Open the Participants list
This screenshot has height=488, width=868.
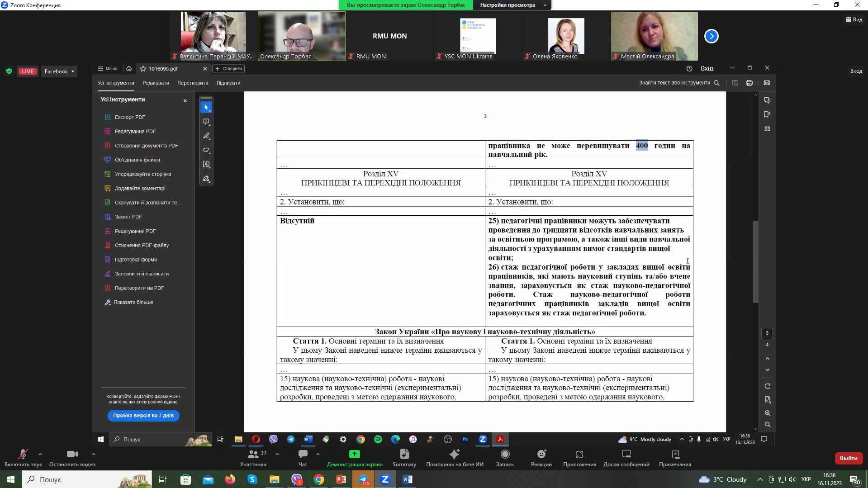(x=253, y=455)
